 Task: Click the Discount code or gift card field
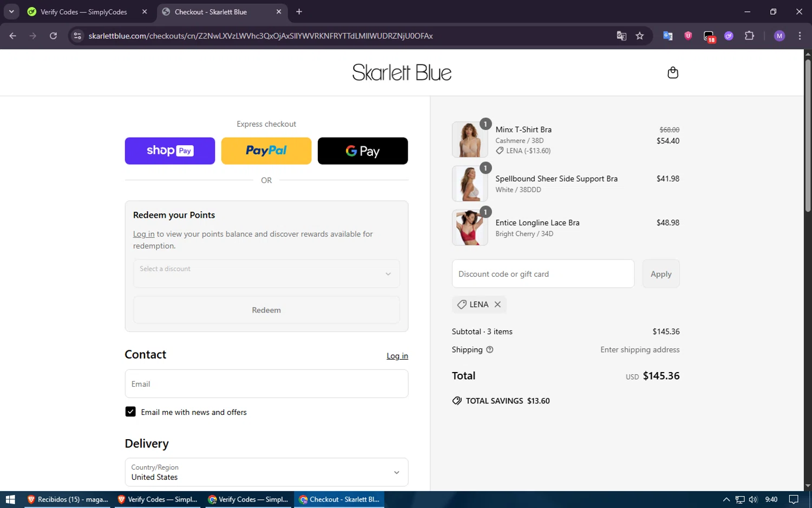coord(543,273)
